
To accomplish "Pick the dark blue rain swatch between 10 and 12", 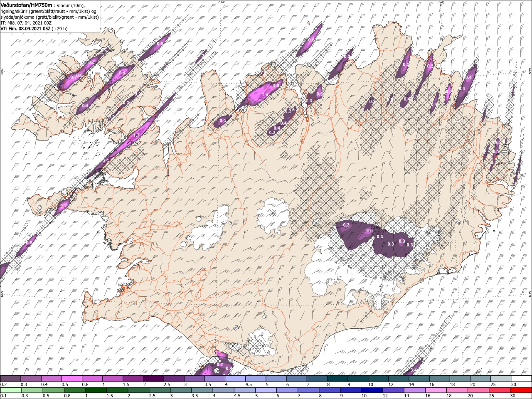I will [372, 390].
